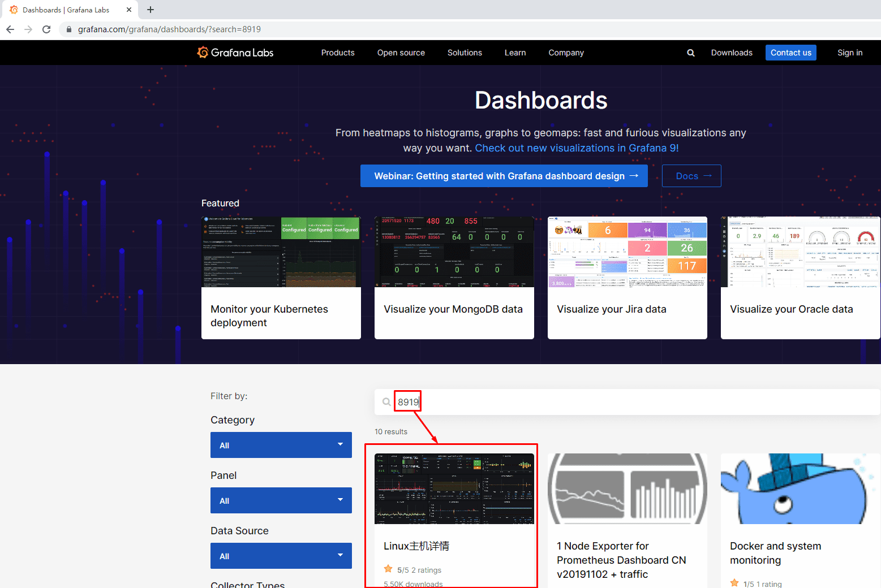The height and width of the screenshot is (588, 881).
Task: Open the Grafana 9 visualizations link
Action: (577, 148)
